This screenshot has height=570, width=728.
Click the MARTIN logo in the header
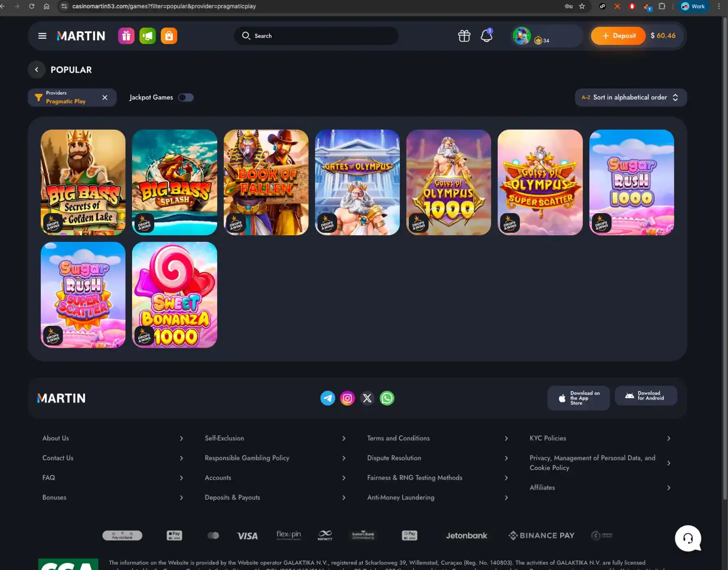[x=81, y=36]
